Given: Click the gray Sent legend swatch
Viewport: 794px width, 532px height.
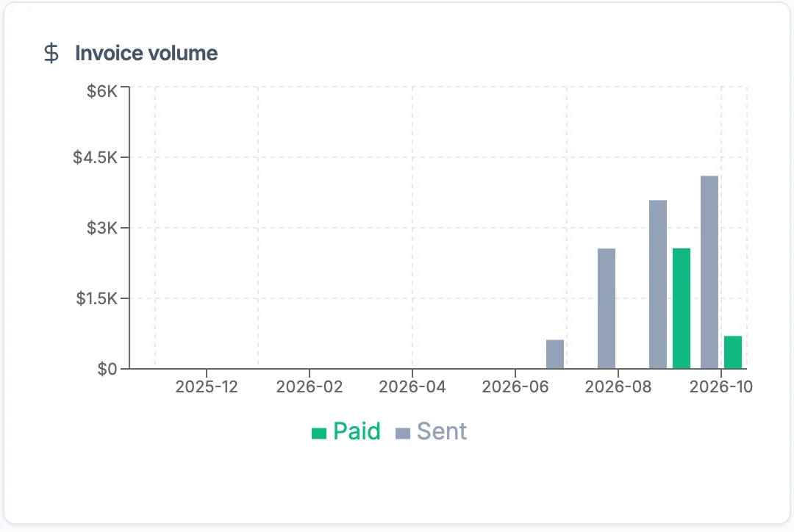Looking at the screenshot, I should 403,434.
